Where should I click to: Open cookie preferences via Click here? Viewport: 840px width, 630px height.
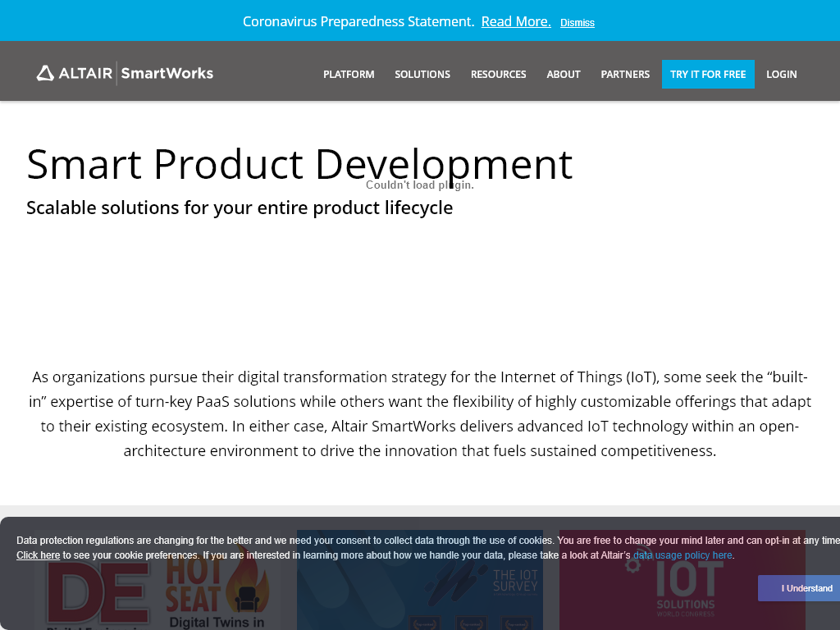click(38, 555)
